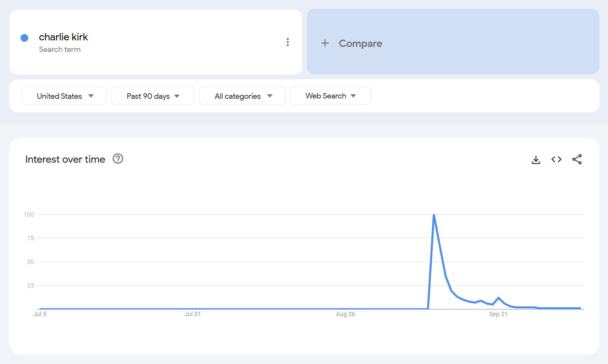Click the Sep 21 date label

498,314
